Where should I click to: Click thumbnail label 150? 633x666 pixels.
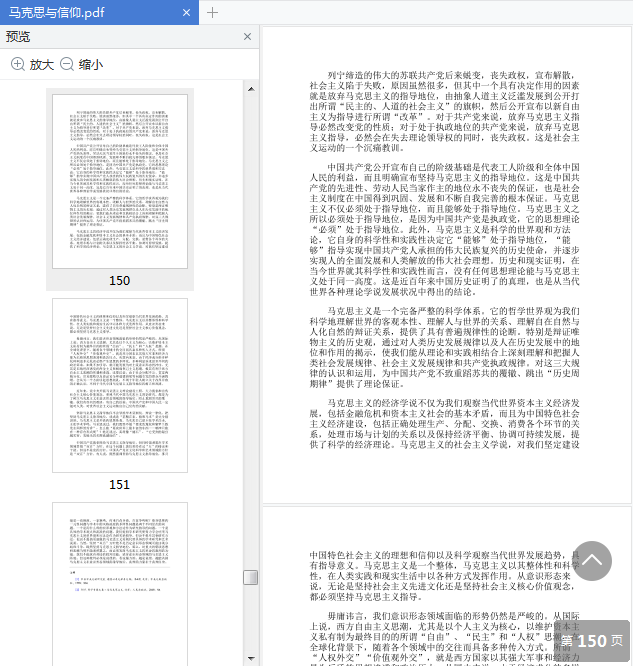pyautogui.click(x=119, y=281)
